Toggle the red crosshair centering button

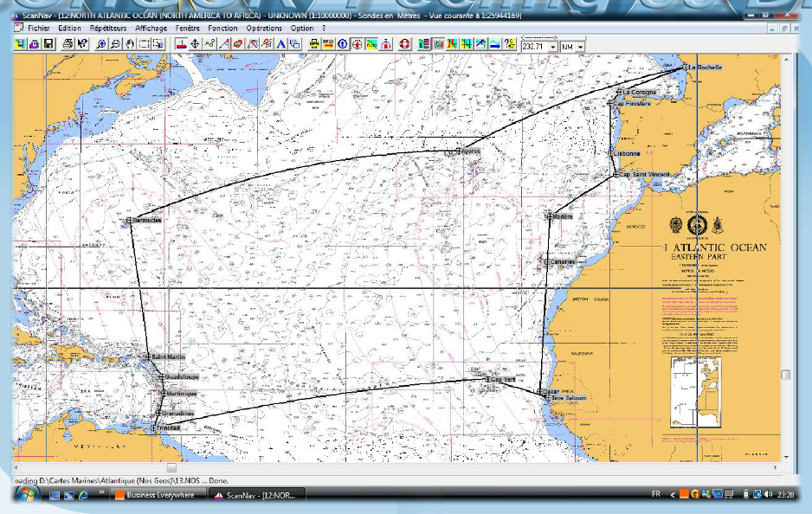(x=357, y=44)
